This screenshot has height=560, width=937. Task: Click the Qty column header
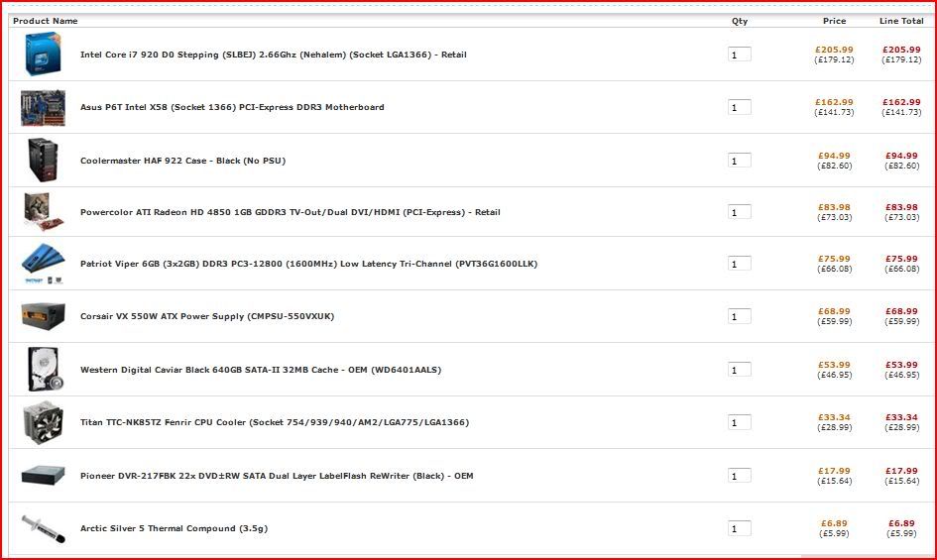pyautogui.click(x=740, y=21)
